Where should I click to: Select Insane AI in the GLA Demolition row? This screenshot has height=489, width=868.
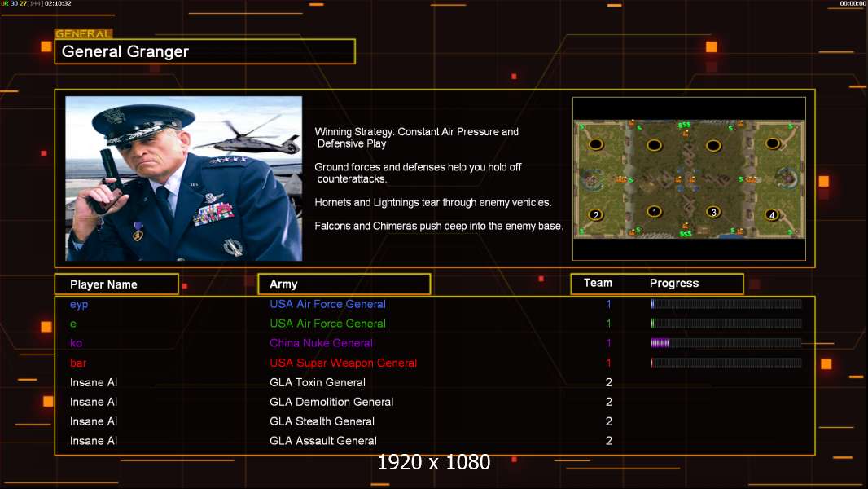coord(94,402)
